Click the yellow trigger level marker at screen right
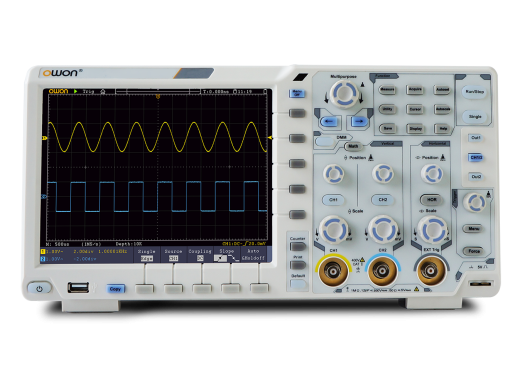520x380 pixels. [x=270, y=138]
